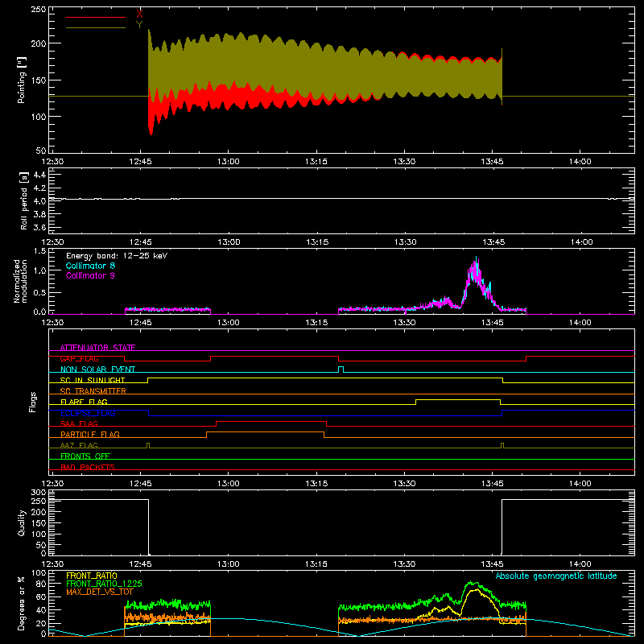Click the raised PARTICLE_FLAG step near 13:00
Viewport: 644px width, 644px height.
click(265, 432)
